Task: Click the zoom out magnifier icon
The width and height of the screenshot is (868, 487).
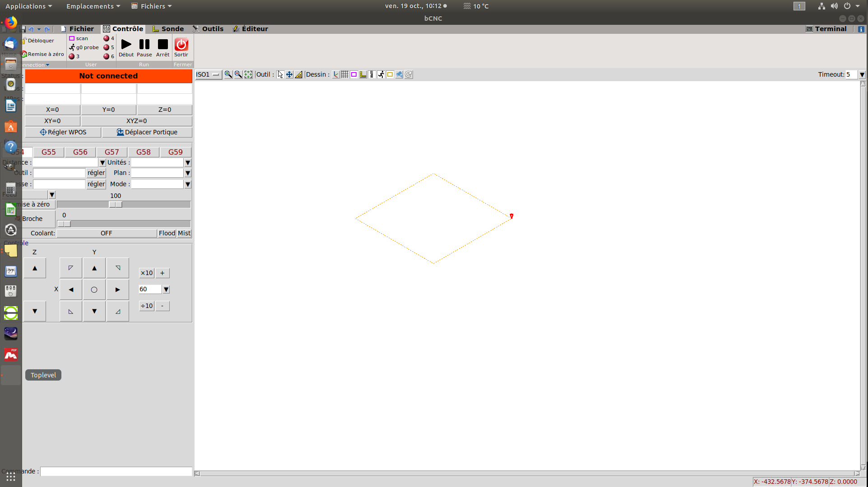Action: pyautogui.click(x=238, y=74)
